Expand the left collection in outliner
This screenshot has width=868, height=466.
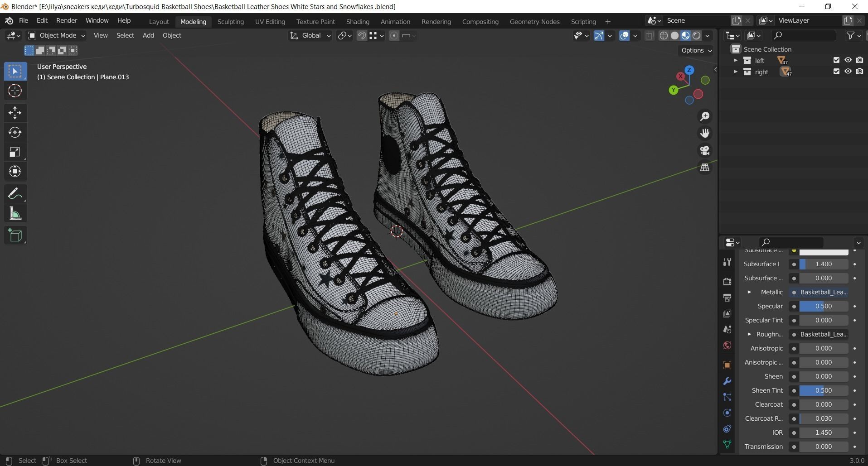[x=735, y=60]
